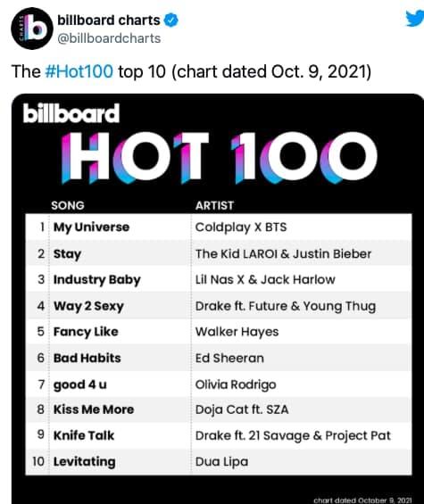424x504 pixels.
Task: Open the @billboardcharts handle link
Action: click(x=109, y=38)
